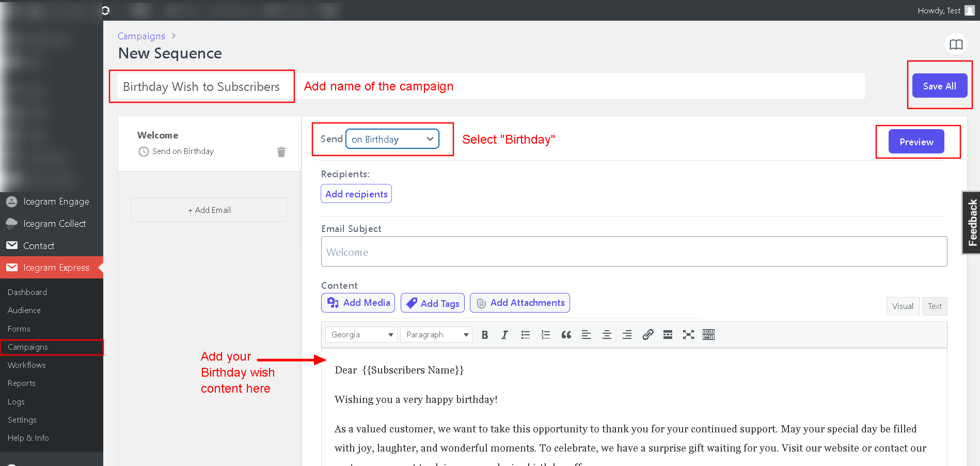Insert a numbered list

[x=545, y=335]
